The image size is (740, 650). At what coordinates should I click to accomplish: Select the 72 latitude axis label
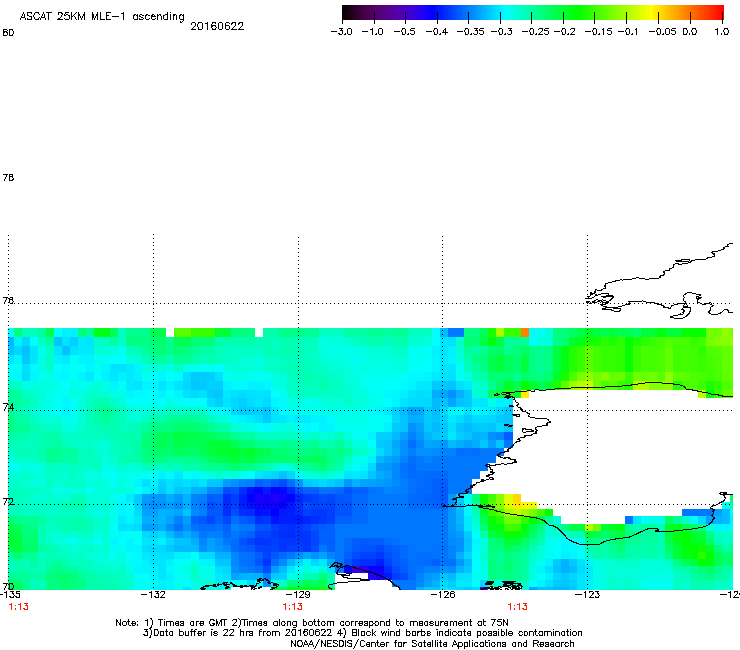(x=8, y=501)
